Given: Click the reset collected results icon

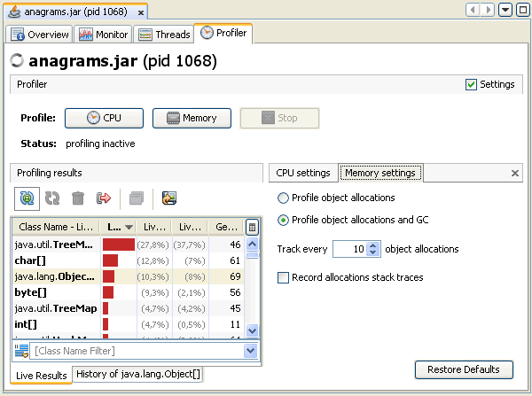Looking at the screenshot, I should pos(104,198).
